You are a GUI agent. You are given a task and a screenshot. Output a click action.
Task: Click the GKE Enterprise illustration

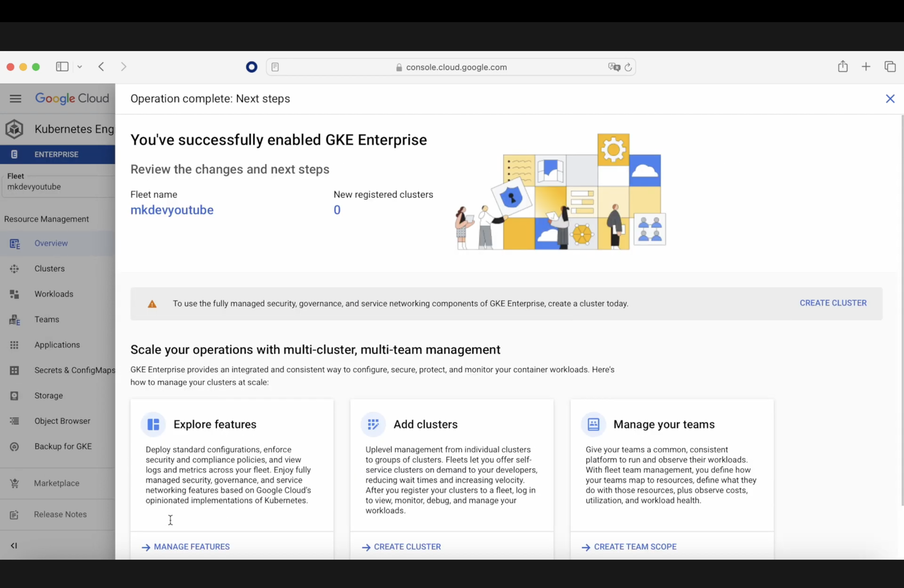pyautogui.click(x=560, y=191)
